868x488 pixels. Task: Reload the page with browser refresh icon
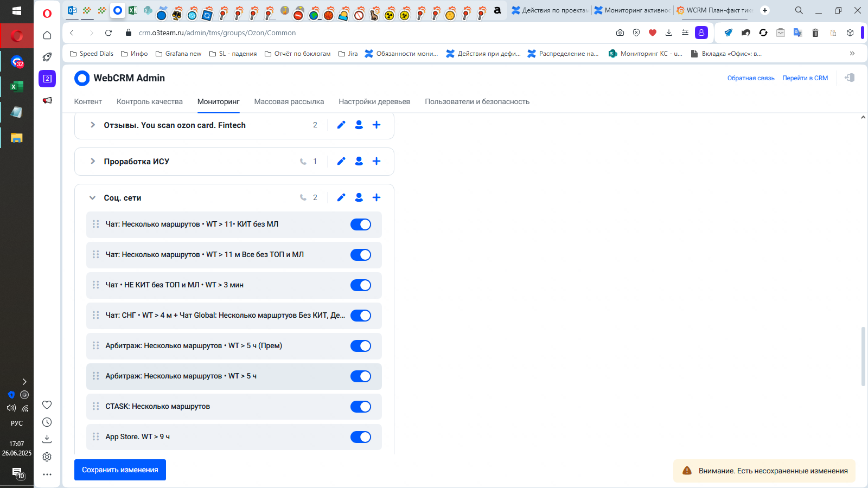coord(108,33)
